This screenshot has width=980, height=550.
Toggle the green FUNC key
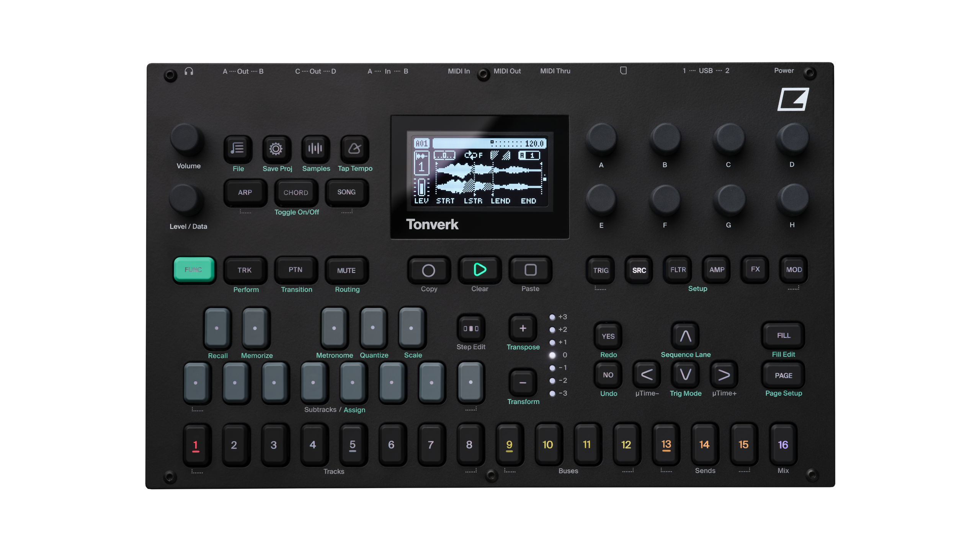194,270
